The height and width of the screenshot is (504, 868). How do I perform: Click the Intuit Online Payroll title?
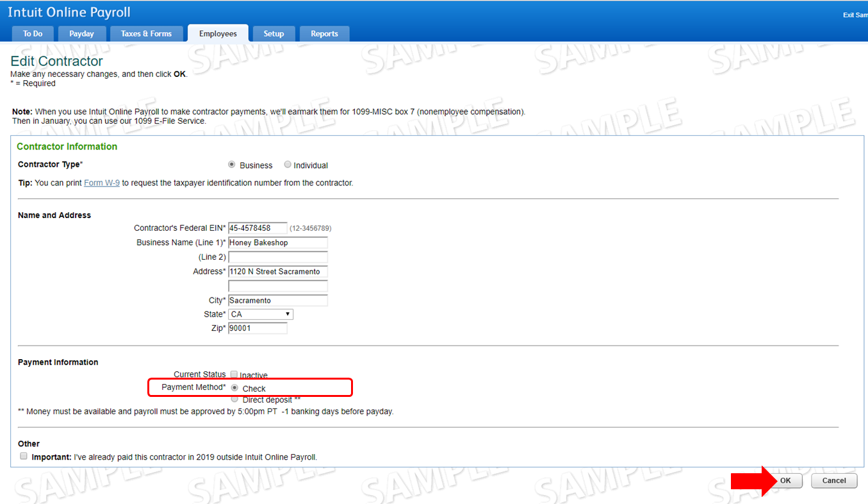[69, 12]
